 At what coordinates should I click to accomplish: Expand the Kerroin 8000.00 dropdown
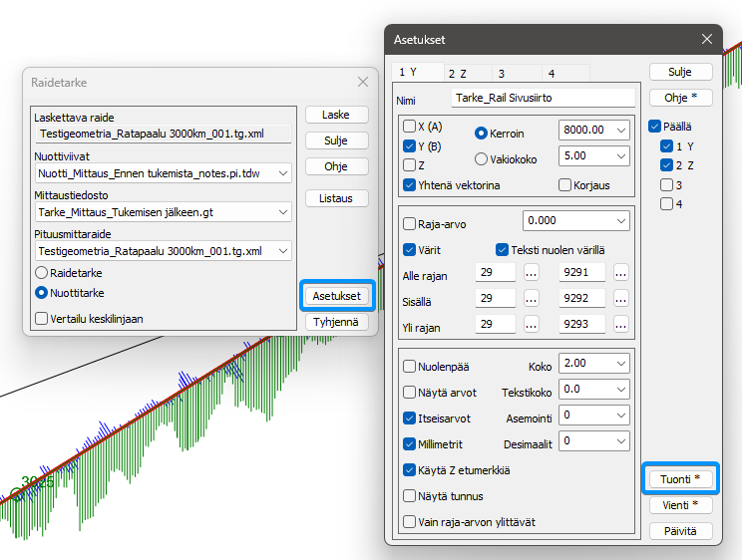[x=621, y=131]
